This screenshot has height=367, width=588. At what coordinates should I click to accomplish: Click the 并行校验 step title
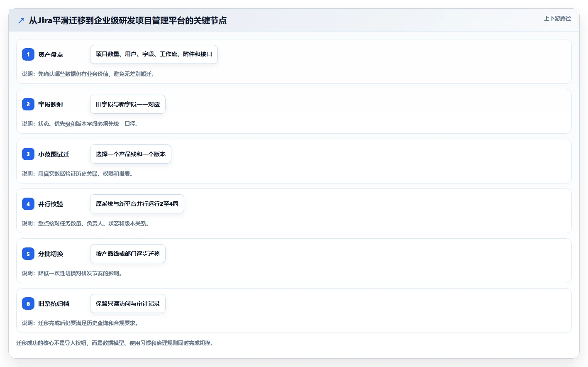click(x=51, y=204)
